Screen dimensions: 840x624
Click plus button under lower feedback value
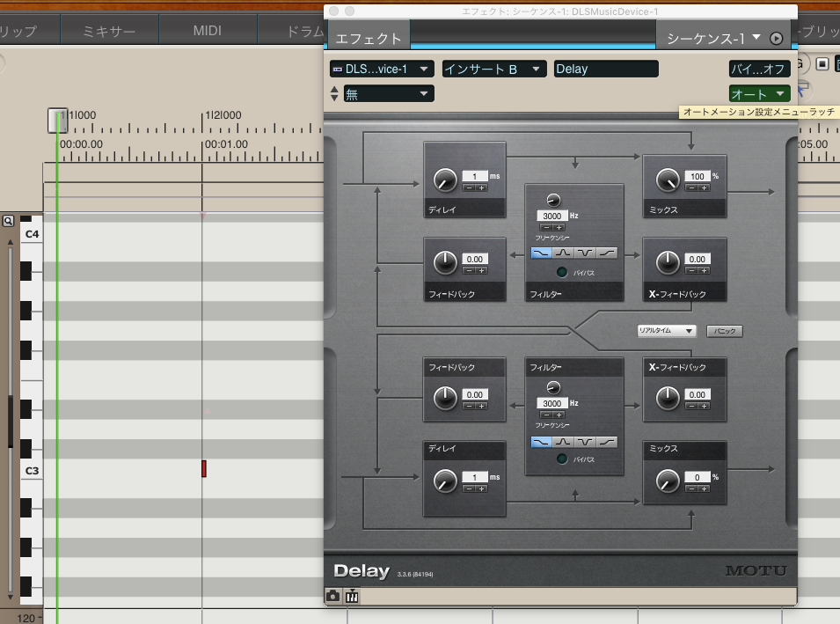[x=481, y=407]
